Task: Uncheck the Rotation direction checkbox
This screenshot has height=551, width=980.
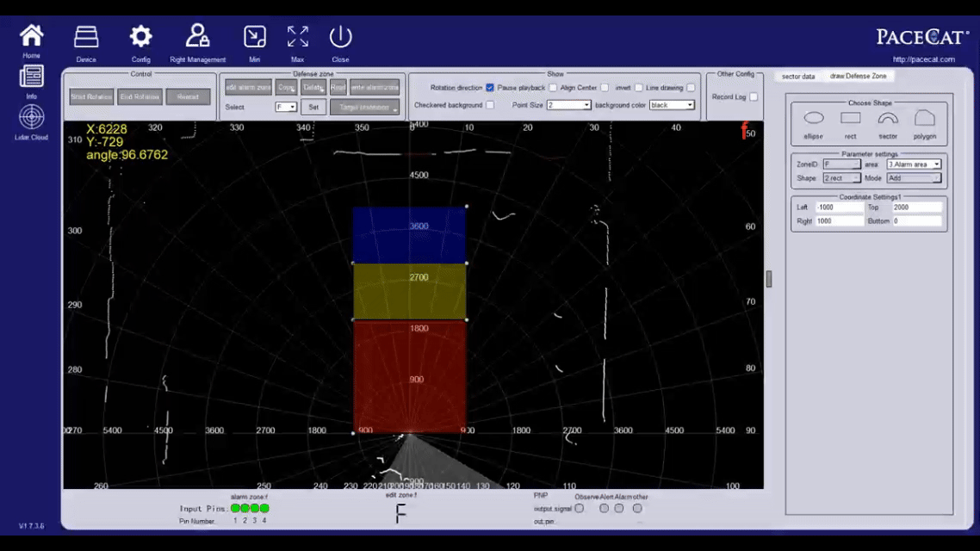Action: tap(490, 88)
